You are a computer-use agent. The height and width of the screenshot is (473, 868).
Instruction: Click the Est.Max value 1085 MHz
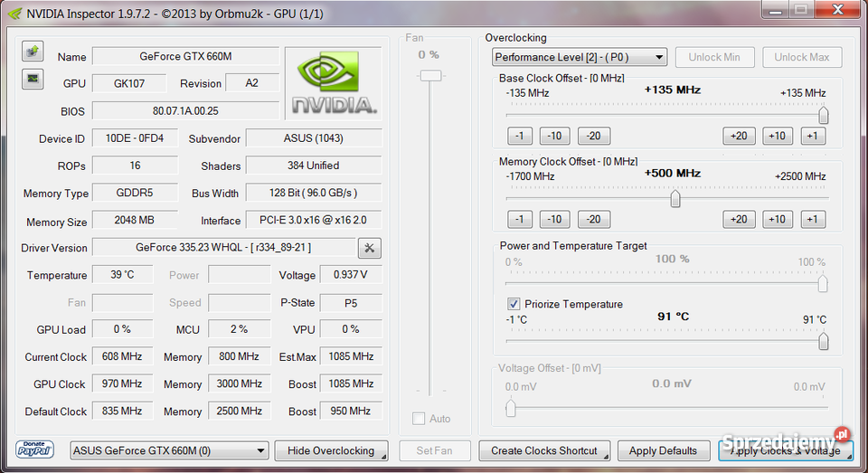click(351, 356)
